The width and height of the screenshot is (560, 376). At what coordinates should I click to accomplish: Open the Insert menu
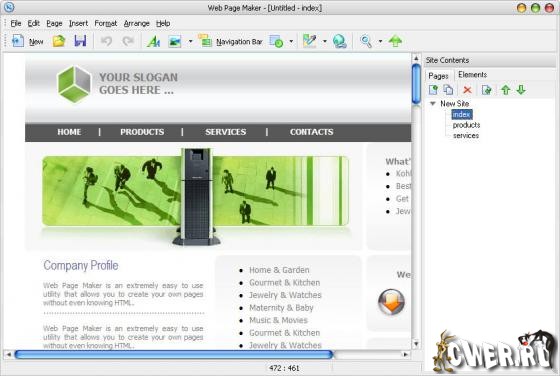[x=78, y=24]
